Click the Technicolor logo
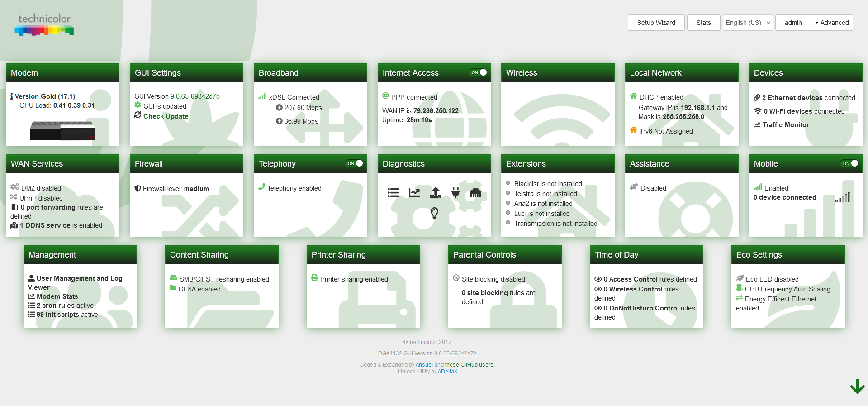This screenshot has height=406, width=868. tap(44, 24)
